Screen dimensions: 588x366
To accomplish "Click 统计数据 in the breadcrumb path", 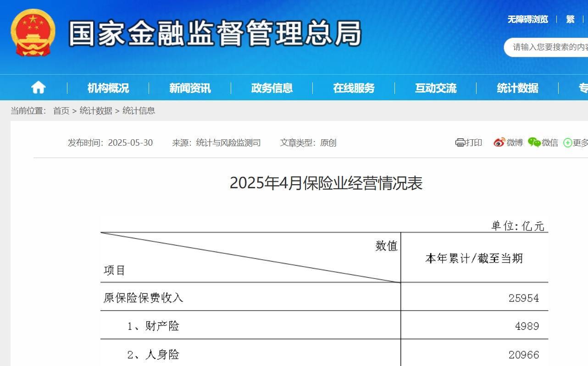I will [96, 111].
